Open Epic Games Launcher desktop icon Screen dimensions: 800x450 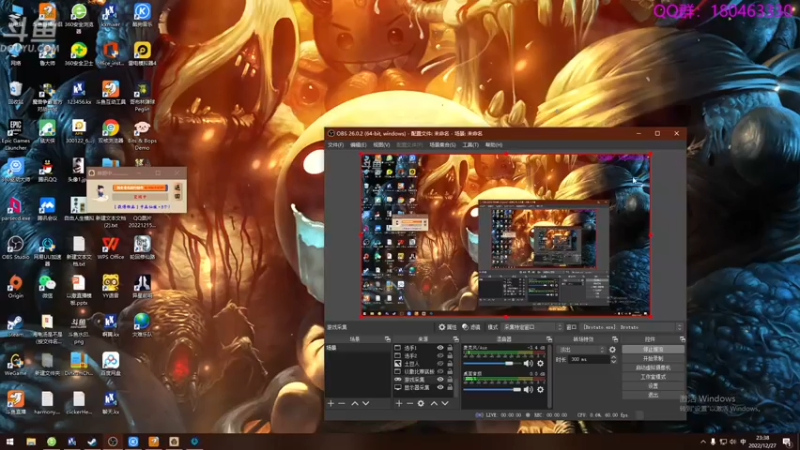click(15, 135)
